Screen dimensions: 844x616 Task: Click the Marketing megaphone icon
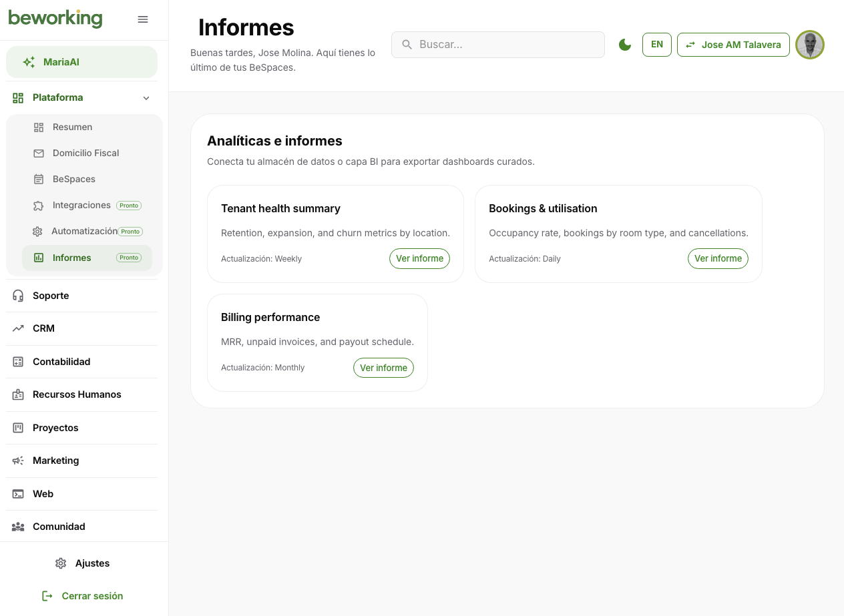18,460
